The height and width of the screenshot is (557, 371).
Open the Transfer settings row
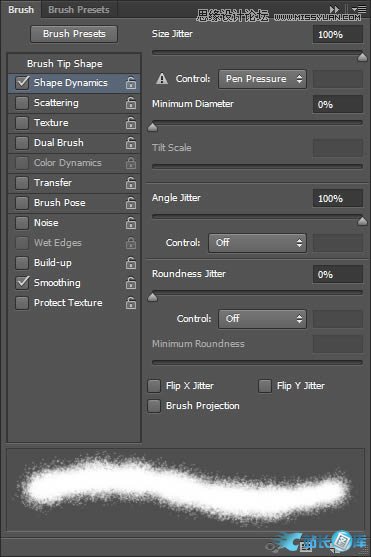pos(74,183)
